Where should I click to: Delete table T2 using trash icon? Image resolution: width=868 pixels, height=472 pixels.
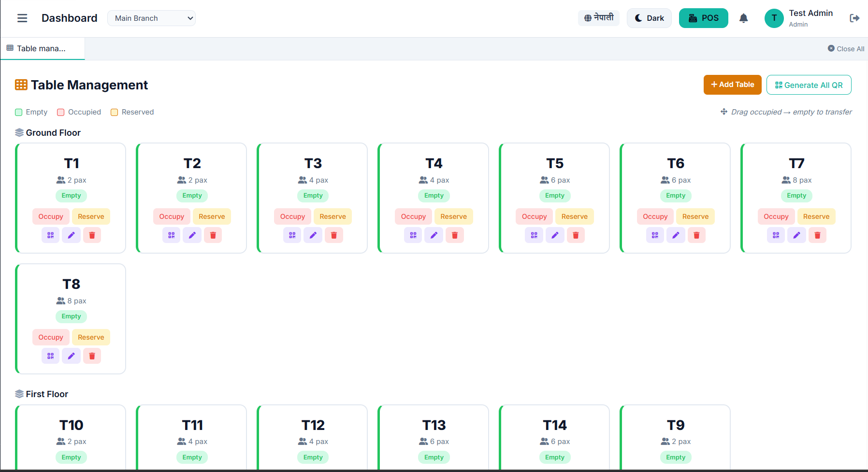click(x=213, y=235)
